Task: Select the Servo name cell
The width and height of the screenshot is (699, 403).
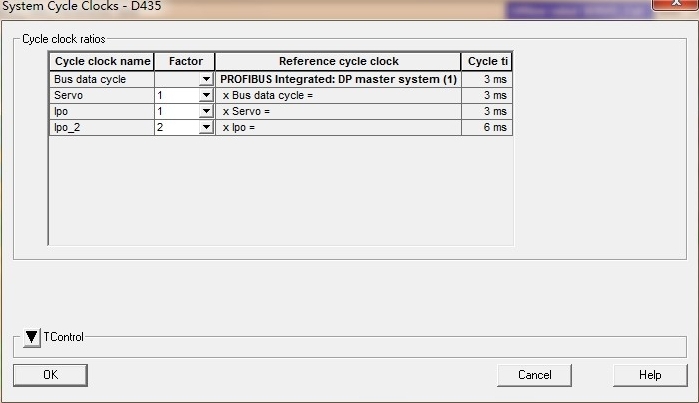Action: [x=102, y=95]
